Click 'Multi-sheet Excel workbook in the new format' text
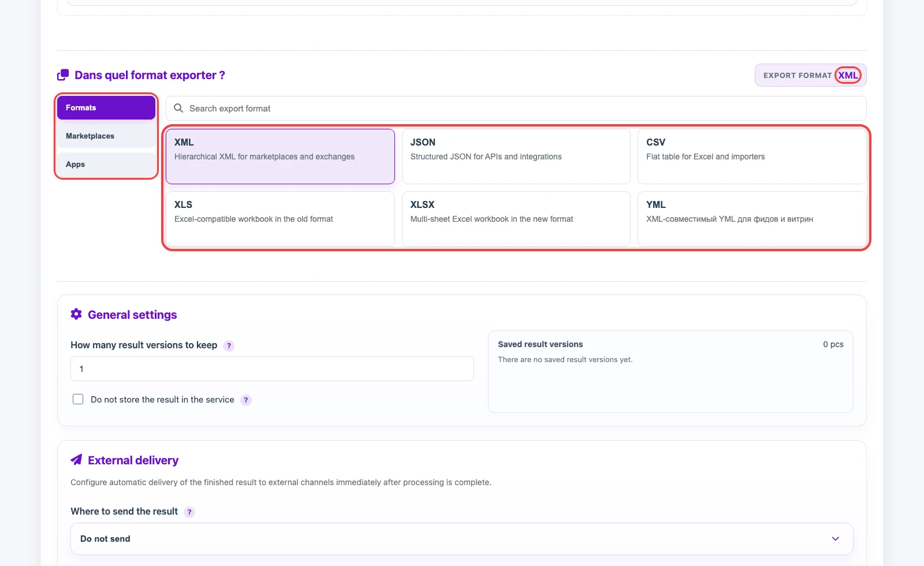 point(491,219)
